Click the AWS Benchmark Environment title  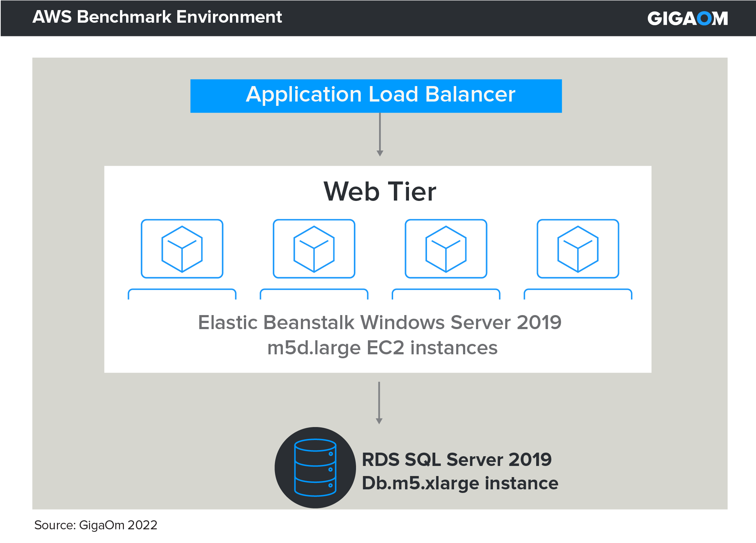coord(157,17)
